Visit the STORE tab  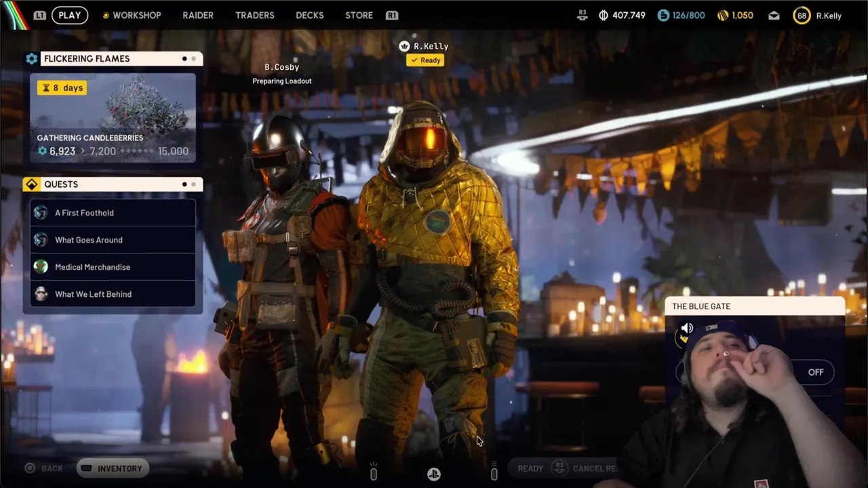(x=359, y=15)
